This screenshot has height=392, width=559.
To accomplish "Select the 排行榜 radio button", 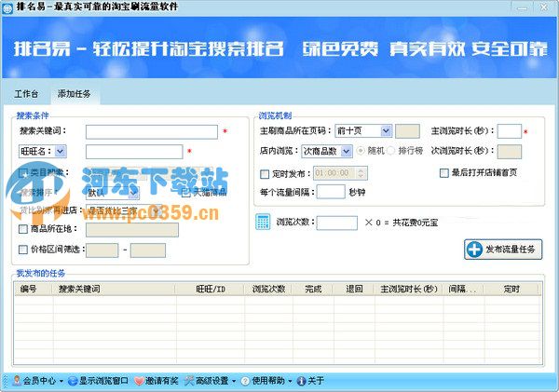I will [x=391, y=151].
